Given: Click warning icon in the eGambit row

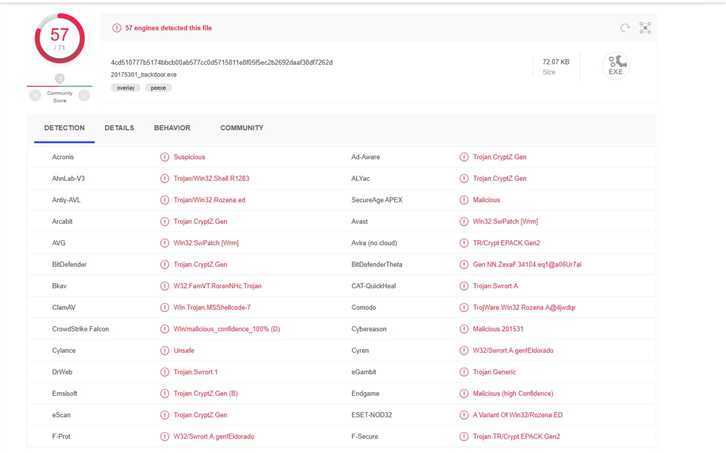Looking at the screenshot, I should click(464, 372).
